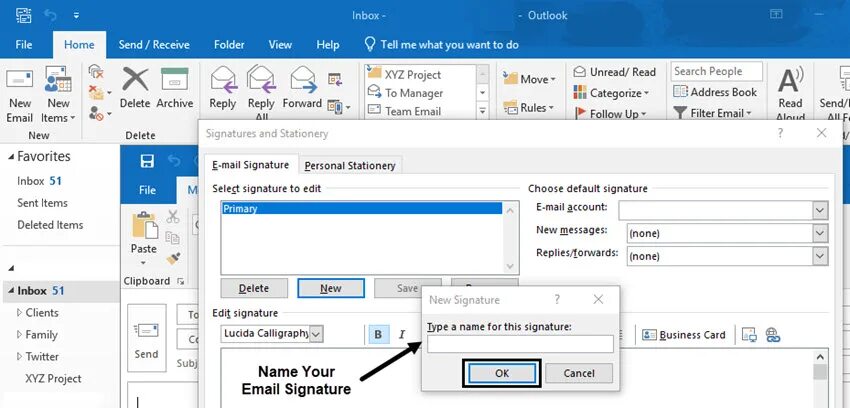Viewport: 850px width, 408px height.
Task: Click the Delete icon in ribbon
Action: pyautogui.click(x=135, y=80)
